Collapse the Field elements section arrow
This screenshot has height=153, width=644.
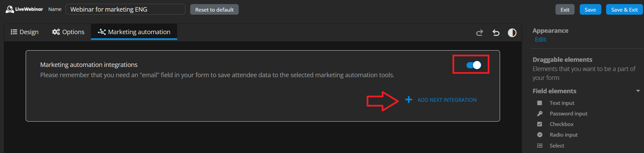pyautogui.click(x=638, y=91)
